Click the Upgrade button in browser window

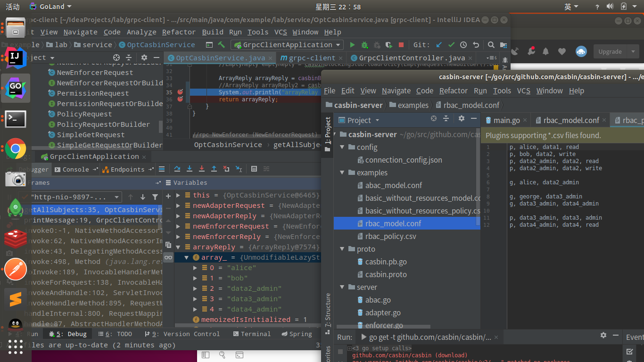pyautogui.click(x=610, y=51)
